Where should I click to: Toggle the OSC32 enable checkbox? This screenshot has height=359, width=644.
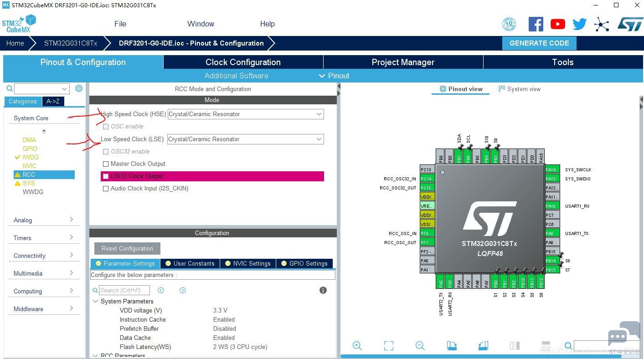click(106, 152)
